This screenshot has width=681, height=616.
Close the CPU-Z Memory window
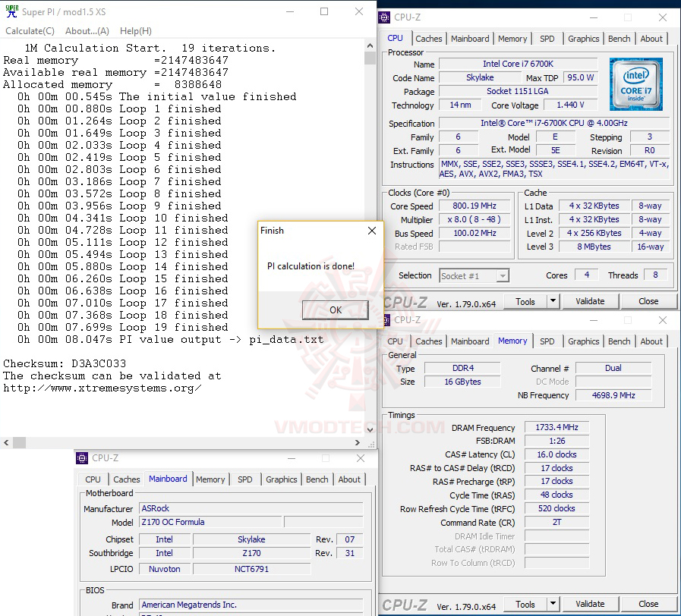click(x=662, y=320)
